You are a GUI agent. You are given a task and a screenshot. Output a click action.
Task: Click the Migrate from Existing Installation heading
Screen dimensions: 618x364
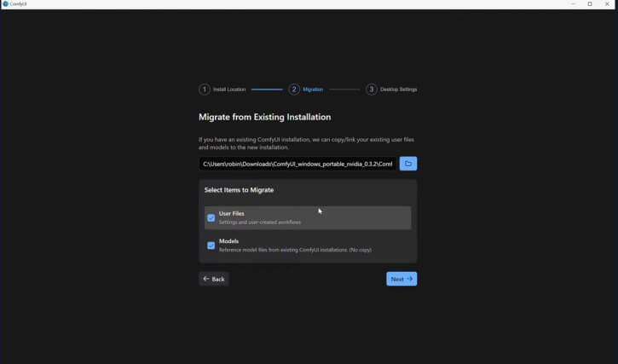pos(264,117)
